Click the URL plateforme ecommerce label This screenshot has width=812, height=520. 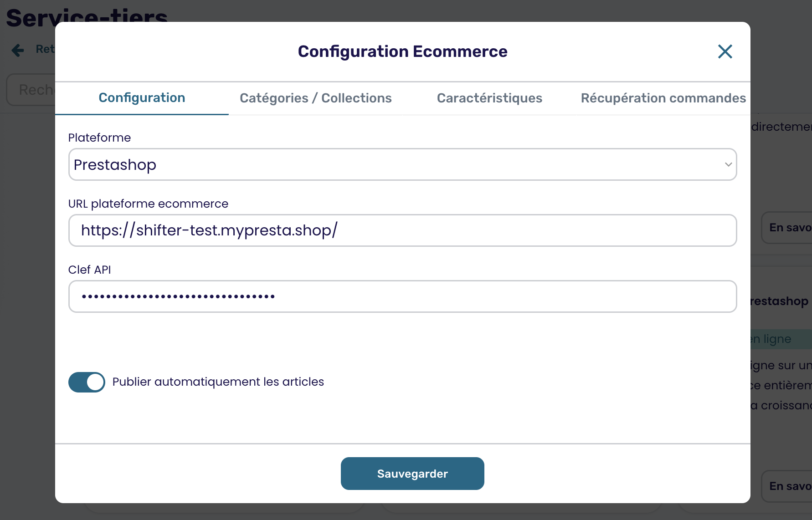(148, 204)
